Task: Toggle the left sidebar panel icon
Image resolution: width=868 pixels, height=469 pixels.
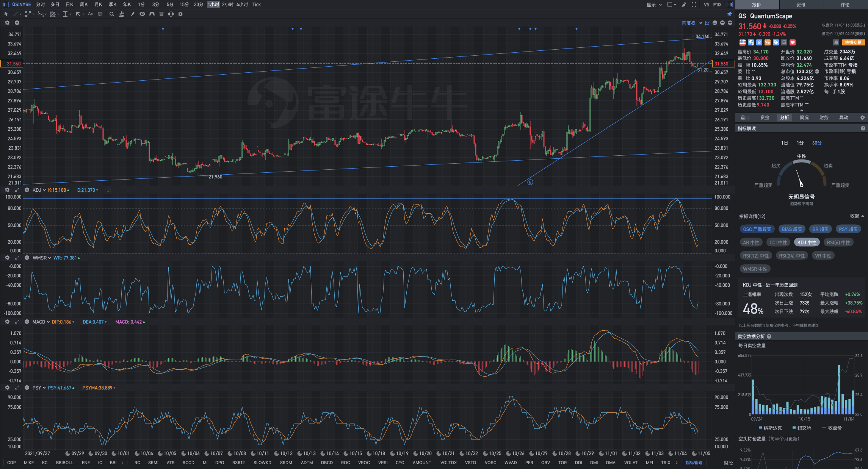Action: pos(5,5)
